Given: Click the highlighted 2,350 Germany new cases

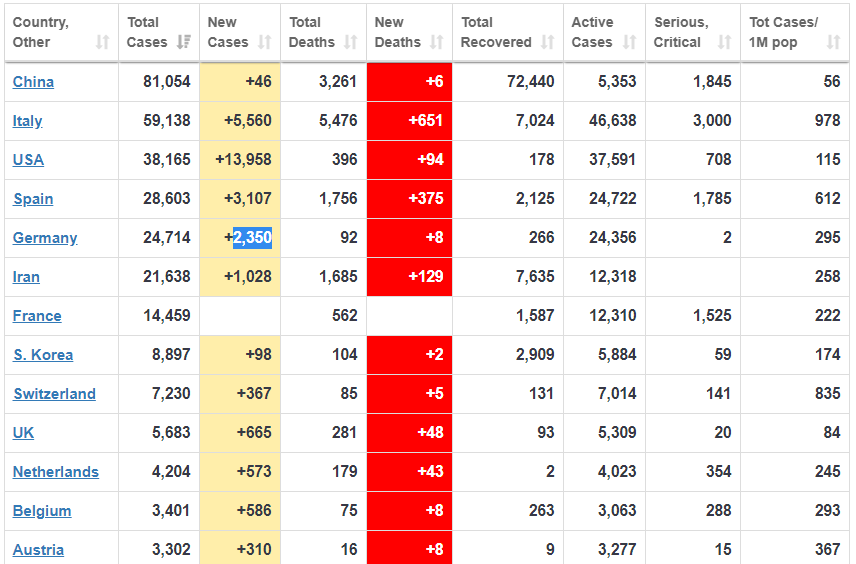Looking at the screenshot, I should coord(252,238).
